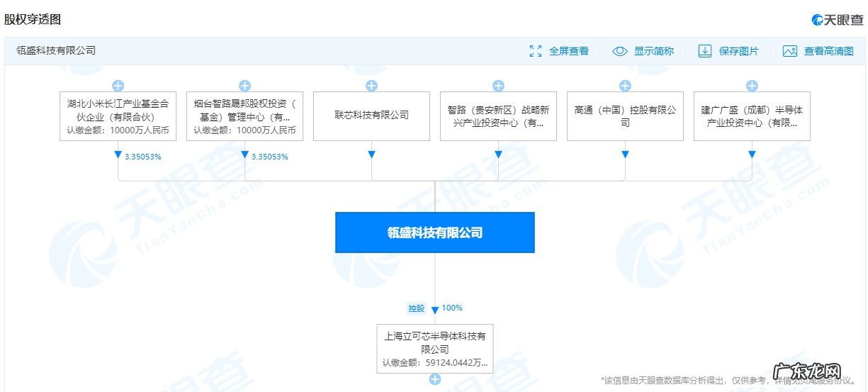Viewport: 868px width, 392px height.
Task: Click the 天眼查 logo
Action: [837, 20]
